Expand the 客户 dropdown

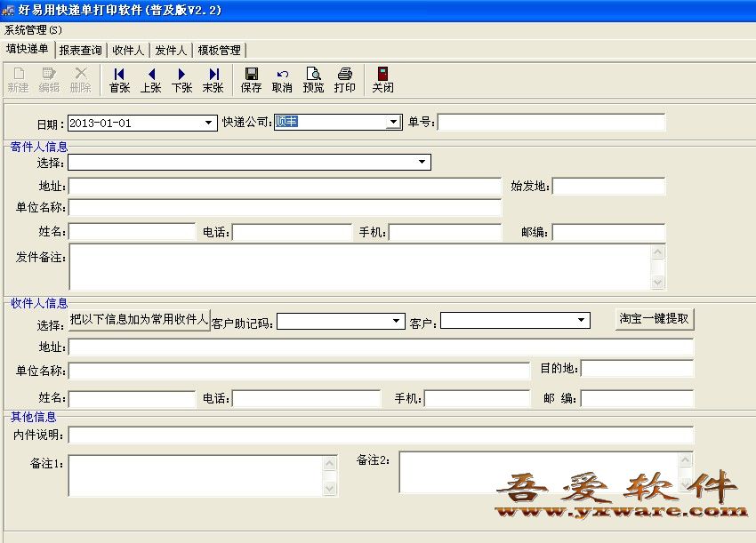[x=581, y=320]
